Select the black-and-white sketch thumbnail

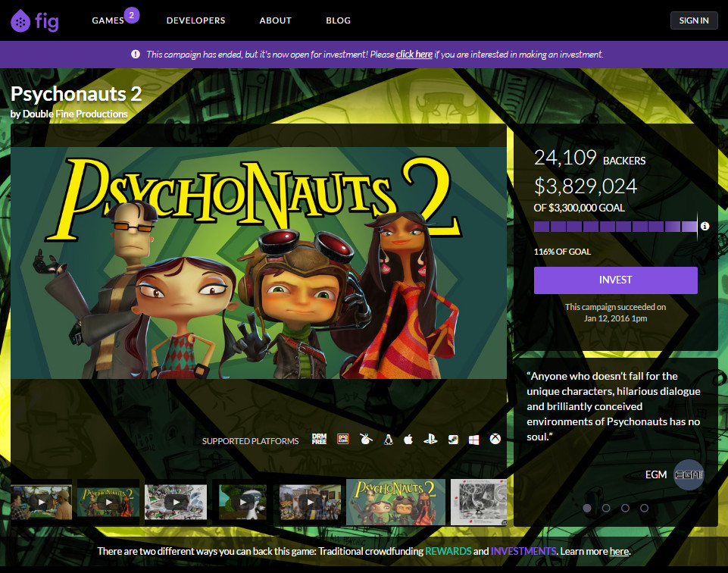[479, 502]
